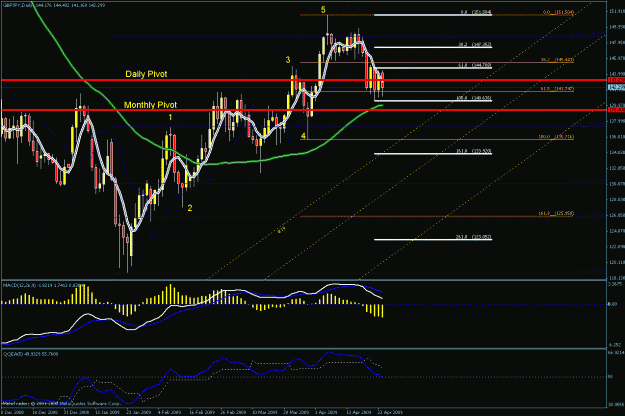Screen dimensions: 625x416
Task: Click the red Monthly Pivot price tag
Action: [616, 110]
